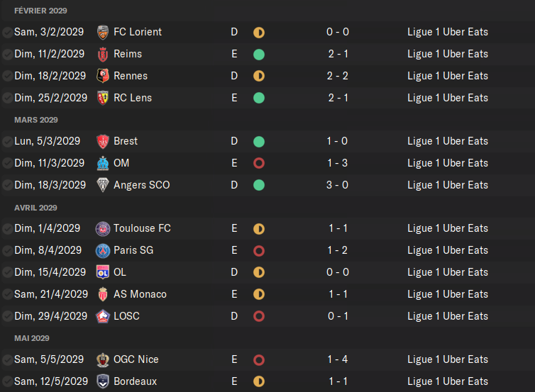Image resolution: width=535 pixels, height=392 pixels.
Task: Open the Rennes club logo
Action: pyautogui.click(x=103, y=76)
